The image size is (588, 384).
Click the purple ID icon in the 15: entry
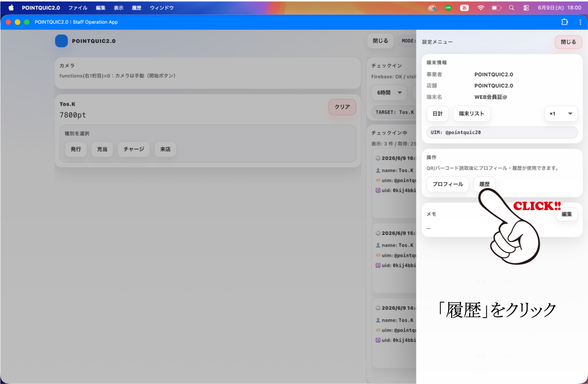point(378,265)
